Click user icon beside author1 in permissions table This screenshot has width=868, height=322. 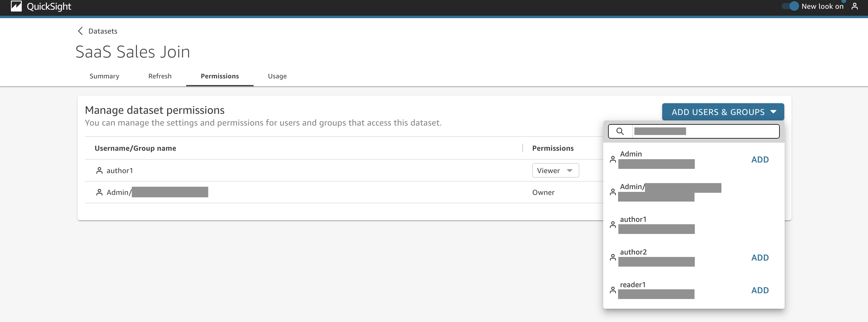pos(99,170)
